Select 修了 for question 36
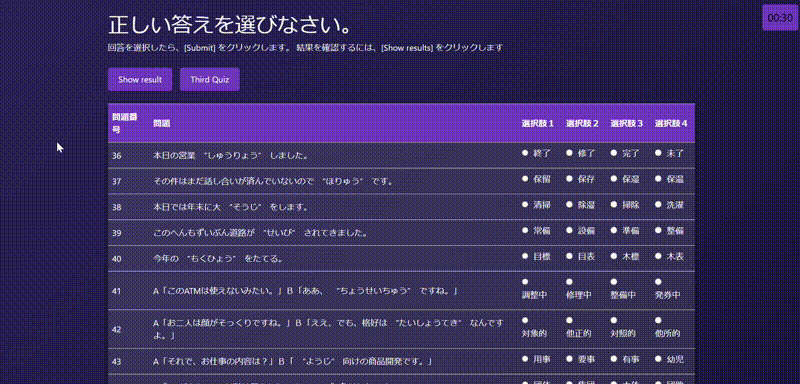This screenshot has width=800, height=384. point(569,153)
